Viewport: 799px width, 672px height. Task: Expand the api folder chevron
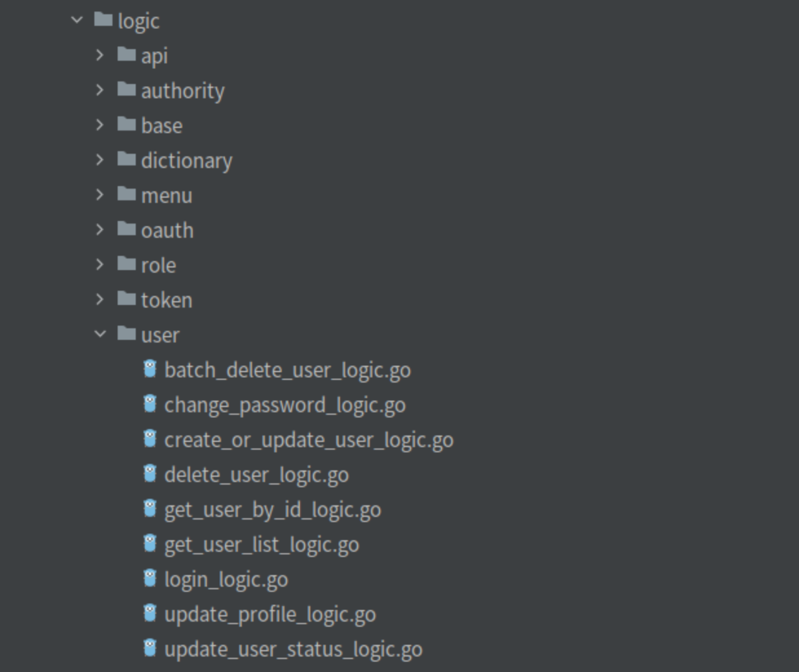pos(100,55)
